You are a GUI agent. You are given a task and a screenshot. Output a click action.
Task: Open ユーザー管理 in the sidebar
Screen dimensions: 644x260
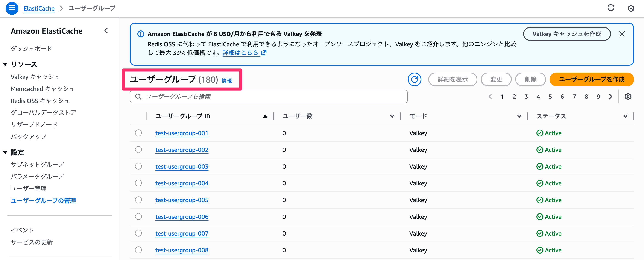(29, 189)
